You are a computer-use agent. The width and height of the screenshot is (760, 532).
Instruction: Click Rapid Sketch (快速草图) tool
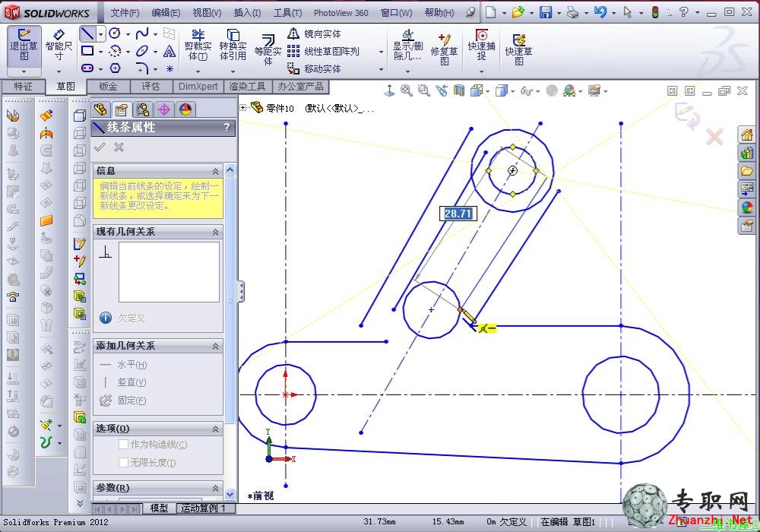pyautogui.click(x=518, y=49)
